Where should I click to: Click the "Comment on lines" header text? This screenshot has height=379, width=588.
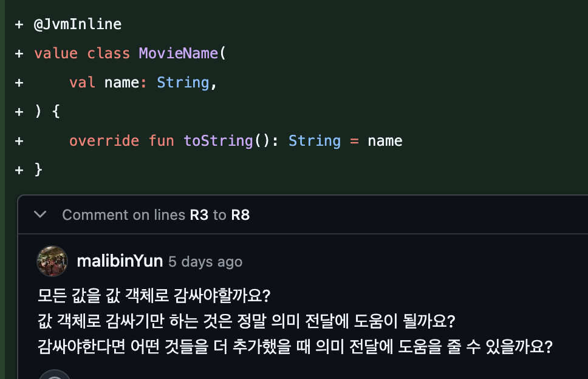click(123, 215)
